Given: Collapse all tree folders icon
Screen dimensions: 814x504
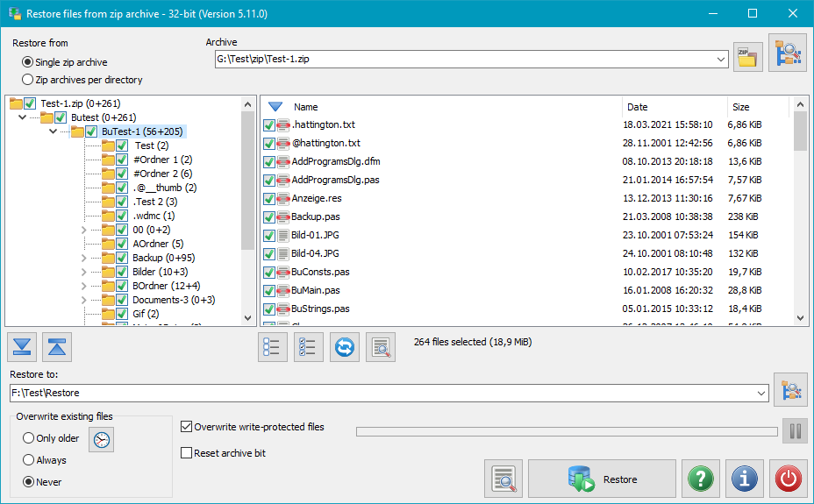Looking at the screenshot, I should click(57, 347).
